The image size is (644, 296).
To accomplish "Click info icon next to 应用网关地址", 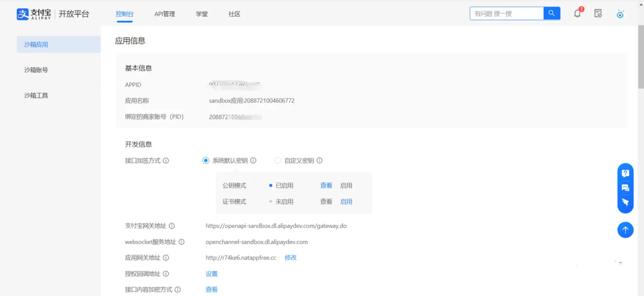I will (166, 258).
